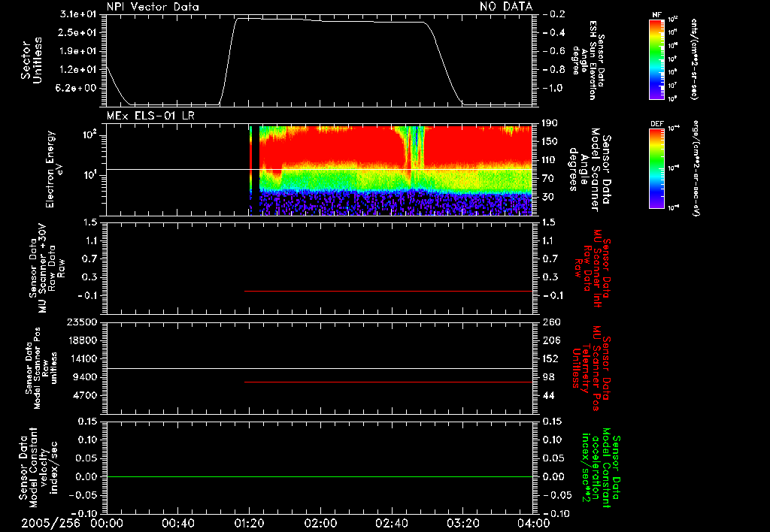This screenshot has height=532, width=770.
Task: Select the 'Electron Energy eV' axis title
Action: point(55,169)
